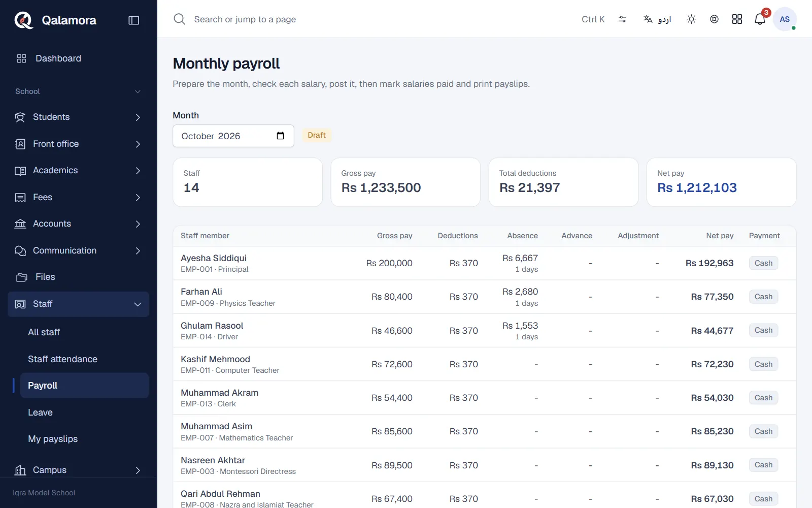Image resolution: width=812 pixels, height=508 pixels.
Task: Expand the Campus menu
Action: (79, 470)
